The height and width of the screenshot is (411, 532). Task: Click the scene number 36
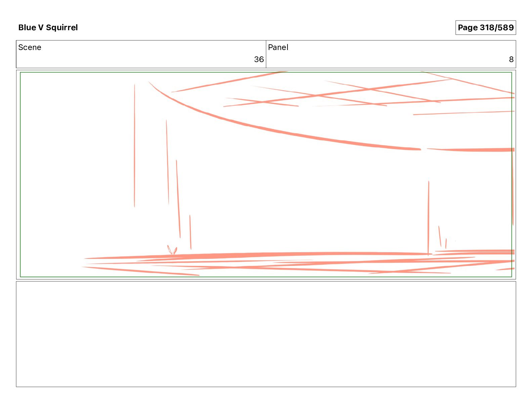pos(259,59)
